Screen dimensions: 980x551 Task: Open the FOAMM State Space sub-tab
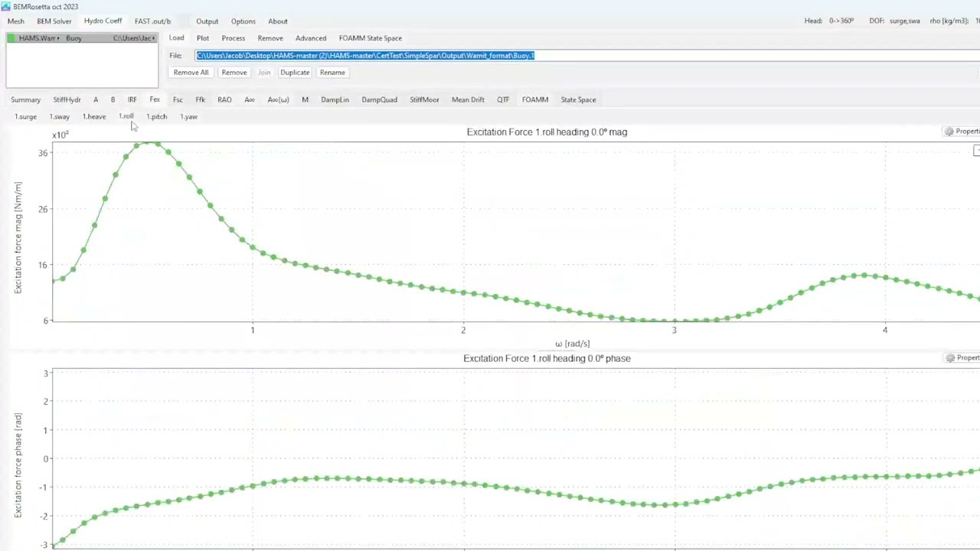point(371,38)
